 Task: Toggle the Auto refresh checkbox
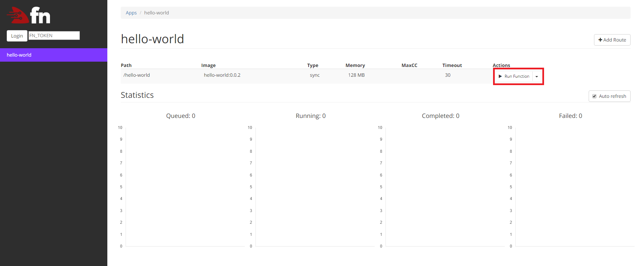(594, 96)
